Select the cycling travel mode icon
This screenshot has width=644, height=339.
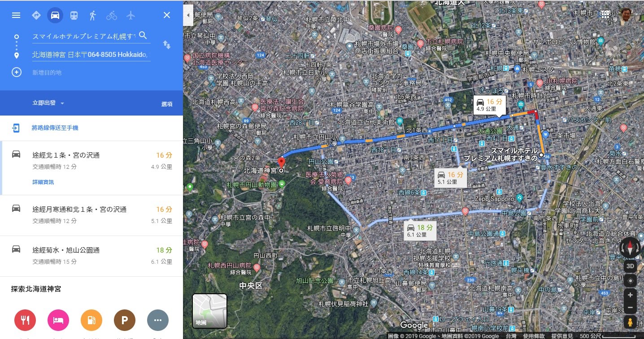pyautogui.click(x=112, y=15)
